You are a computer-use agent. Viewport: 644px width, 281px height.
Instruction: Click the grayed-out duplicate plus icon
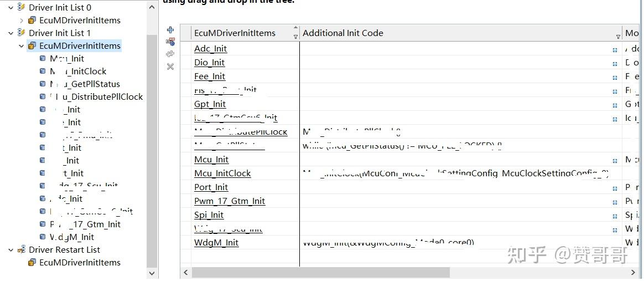pos(170,54)
